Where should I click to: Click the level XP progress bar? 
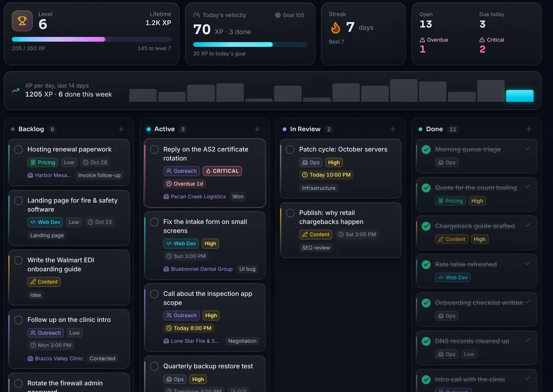click(91, 40)
